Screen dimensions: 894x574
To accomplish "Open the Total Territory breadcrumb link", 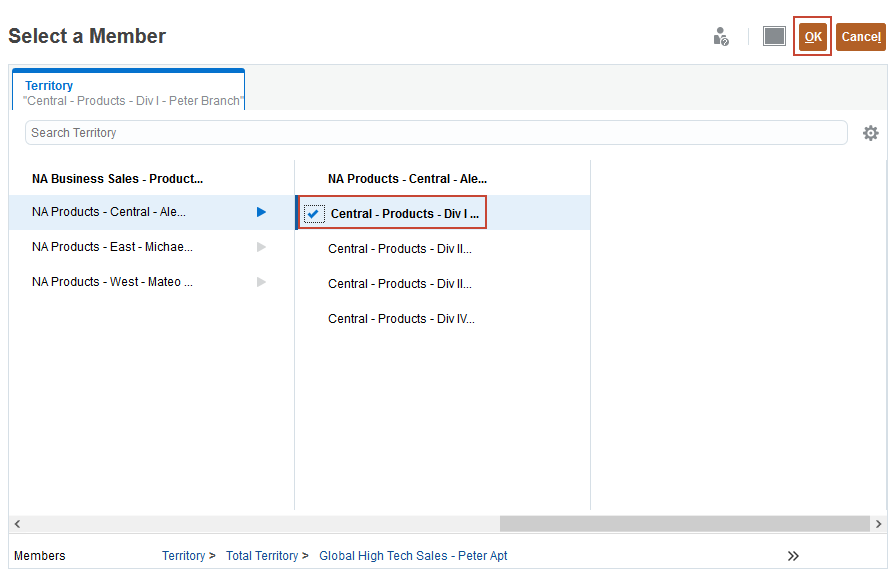I will coord(262,556).
